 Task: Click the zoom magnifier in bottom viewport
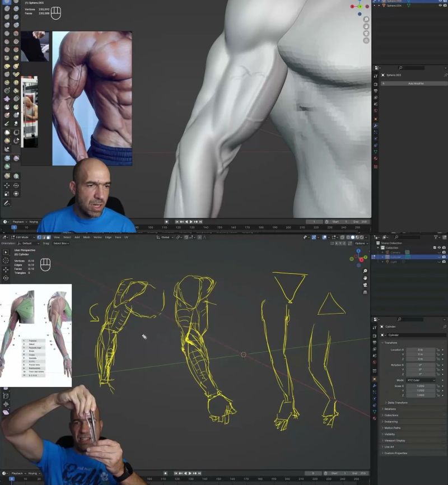pos(365,271)
